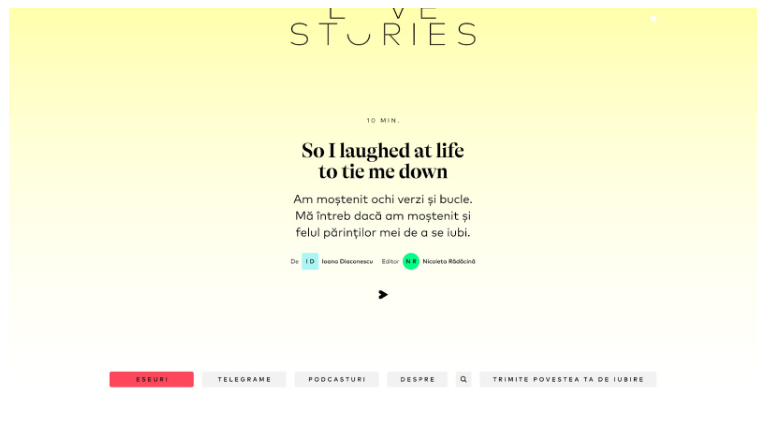This screenshot has height=421, width=774.
Task: Click empty white space below navigation bar
Action: tap(383, 406)
